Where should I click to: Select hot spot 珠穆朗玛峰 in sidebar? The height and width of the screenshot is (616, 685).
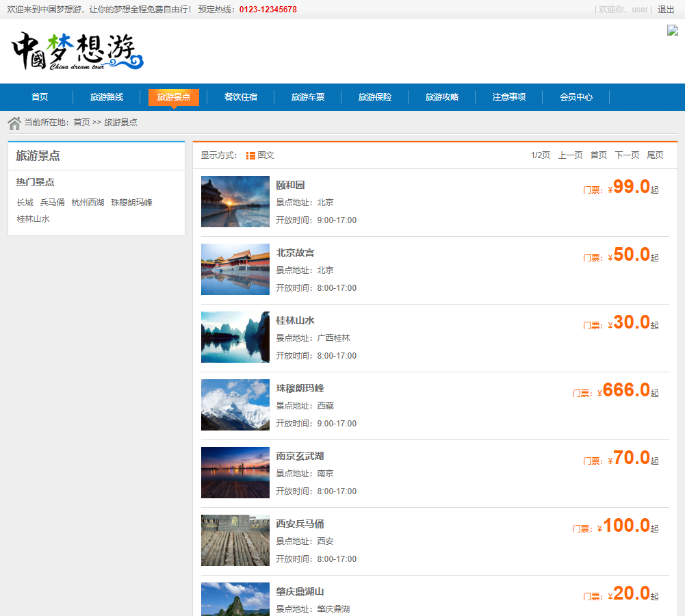click(x=131, y=203)
